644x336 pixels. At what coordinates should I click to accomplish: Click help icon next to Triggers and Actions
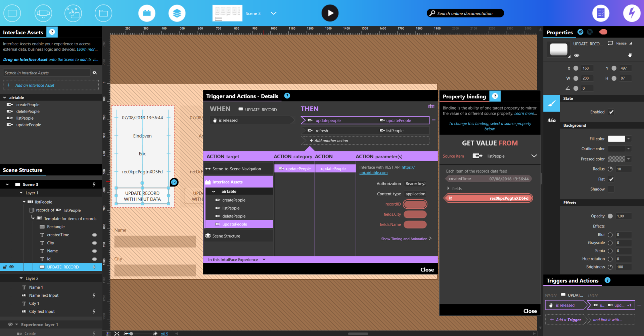[x=607, y=280]
